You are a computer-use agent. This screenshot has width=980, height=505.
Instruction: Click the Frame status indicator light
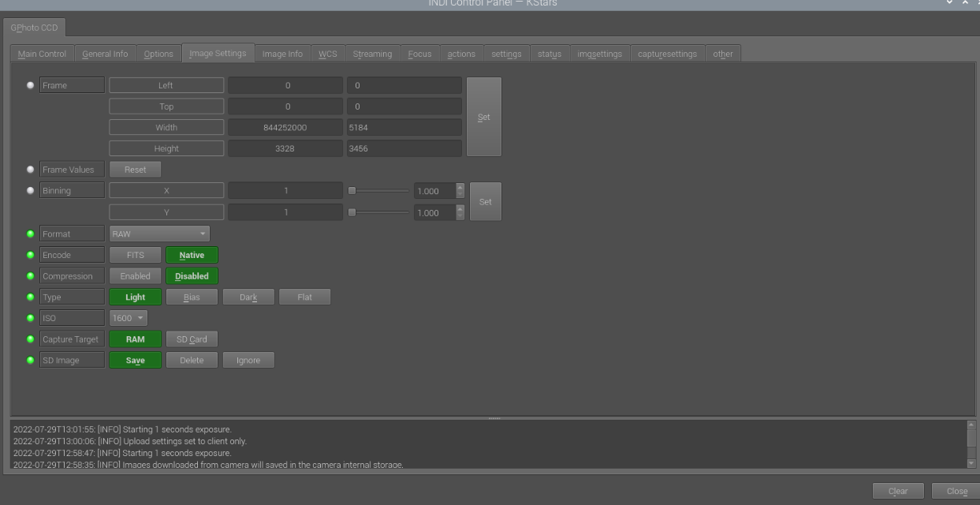click(x=31, y=85)
